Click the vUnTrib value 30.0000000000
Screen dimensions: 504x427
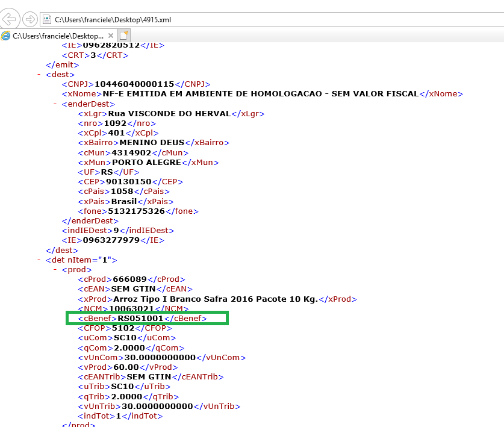[x=158, y=407]
